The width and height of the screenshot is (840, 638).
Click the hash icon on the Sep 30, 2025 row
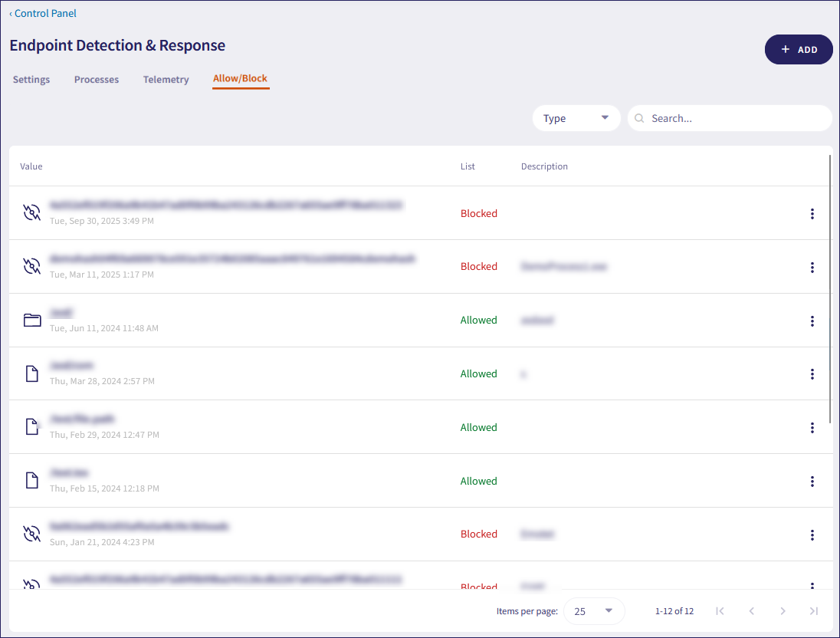click(x=32, y=213)
